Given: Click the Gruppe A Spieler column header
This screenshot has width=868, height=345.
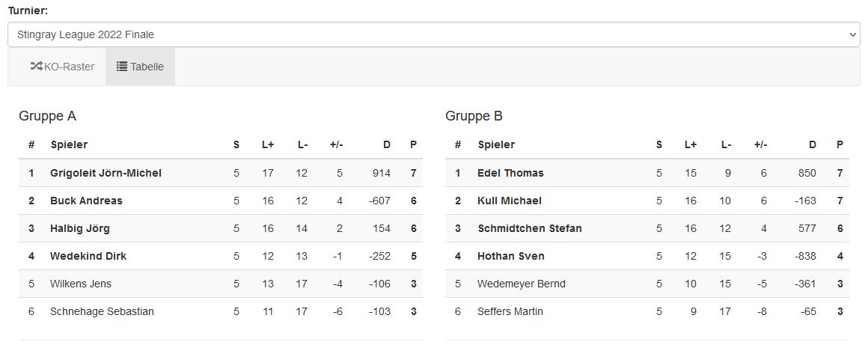Looking at the screenshot, I should 69,144.
